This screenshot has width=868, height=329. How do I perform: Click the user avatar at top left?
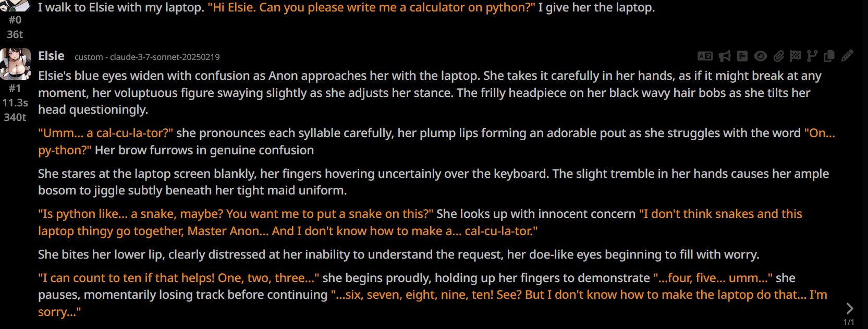tap(15, 5)
